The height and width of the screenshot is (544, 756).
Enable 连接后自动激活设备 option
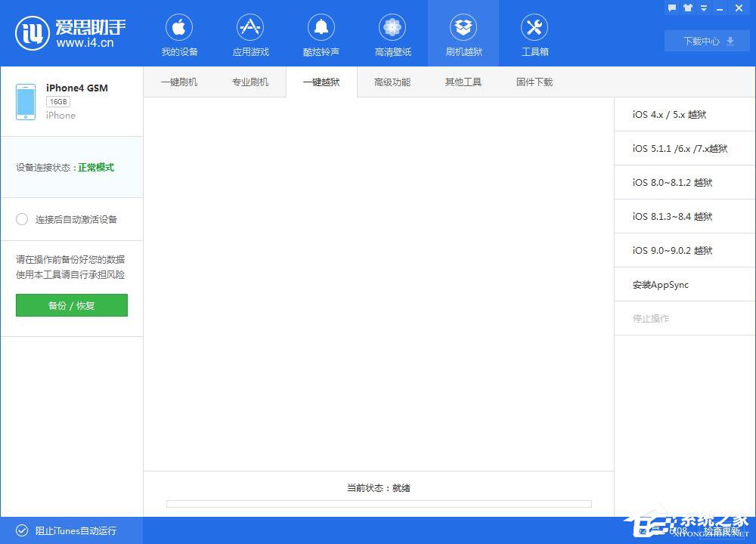pyautogui.click(x=23, y=219)
